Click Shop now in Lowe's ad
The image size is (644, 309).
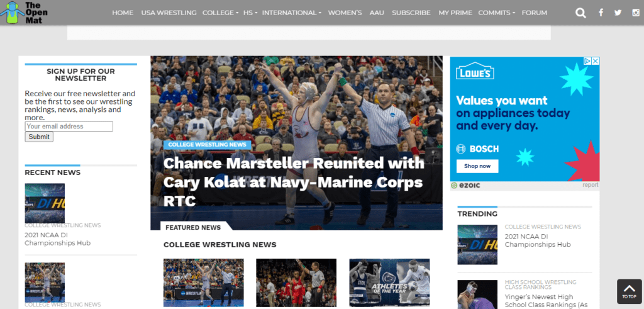[477, 166]
